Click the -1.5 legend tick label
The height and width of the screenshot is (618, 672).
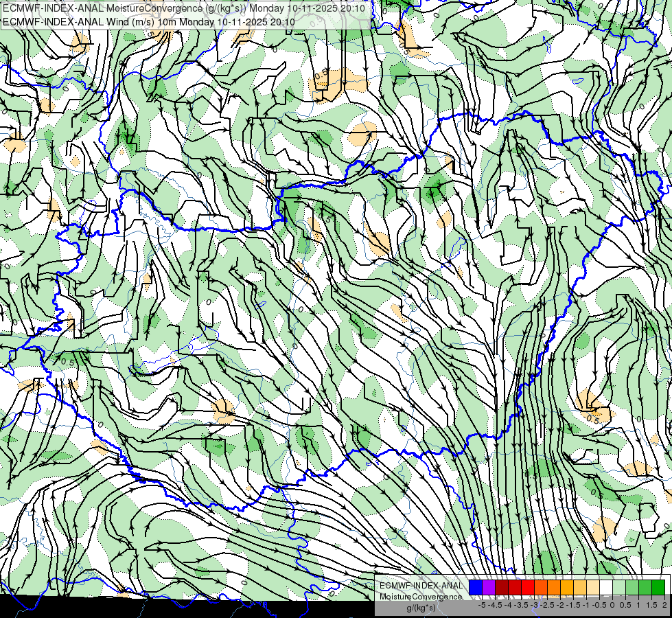pyautogui.click(x=574, y=605)
